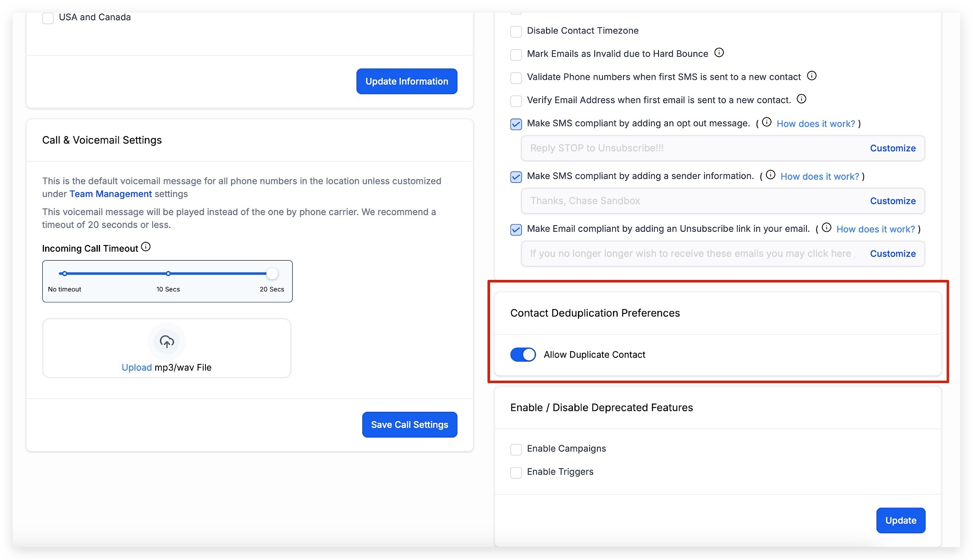Click info icon for Email Unsubscribe link
Image resolution: width=973 pixels, height=560 pixels.
pos(826,227)
